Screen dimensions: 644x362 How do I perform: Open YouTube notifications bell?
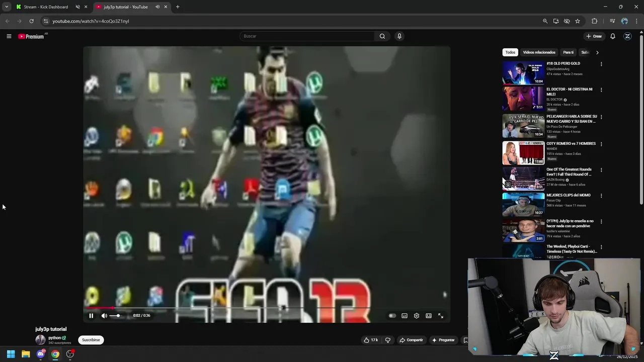coord(613,36)
